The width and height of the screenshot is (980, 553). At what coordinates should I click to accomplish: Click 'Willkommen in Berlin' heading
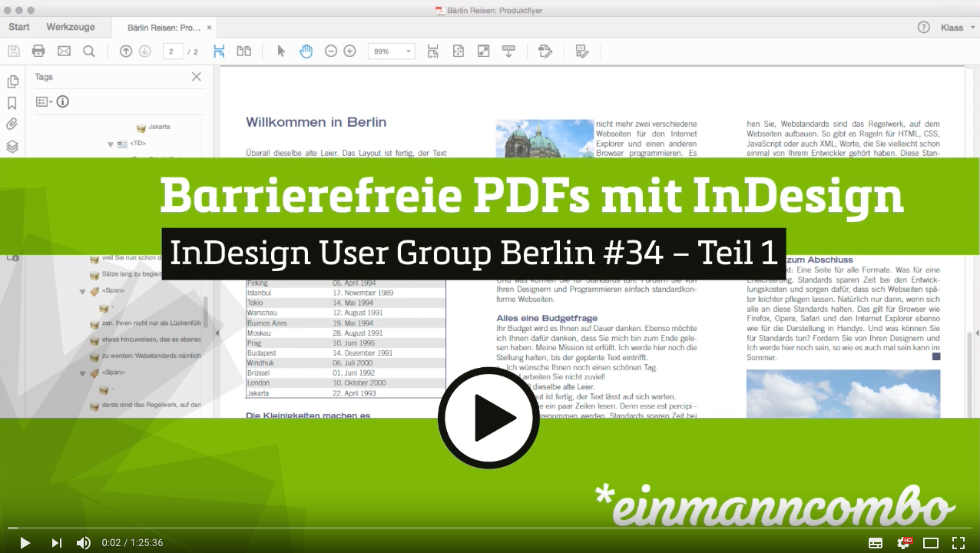click(316, 123)
